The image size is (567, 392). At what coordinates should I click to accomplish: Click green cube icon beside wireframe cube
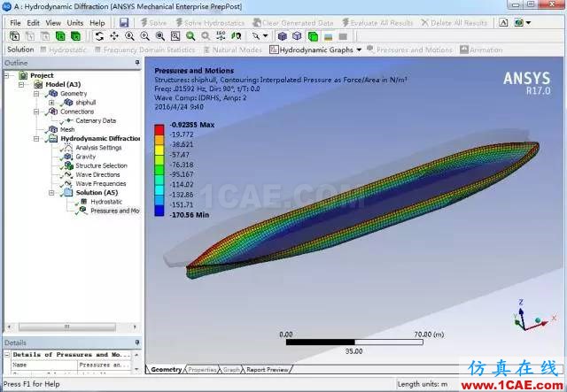(x=313, y=36)
